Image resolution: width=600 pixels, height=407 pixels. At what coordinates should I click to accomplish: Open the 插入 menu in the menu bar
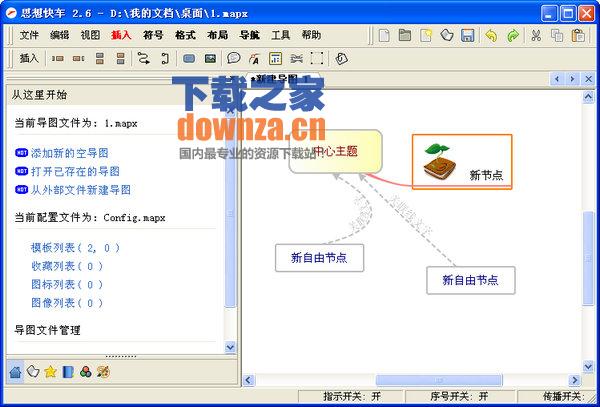pos(121,35)
